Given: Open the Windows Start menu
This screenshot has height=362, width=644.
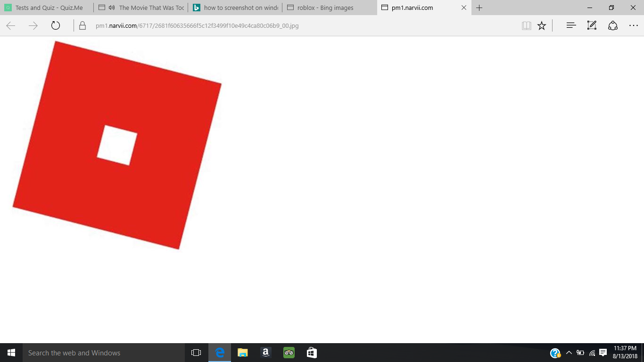Looking at the screenshot, I should 11,353.
